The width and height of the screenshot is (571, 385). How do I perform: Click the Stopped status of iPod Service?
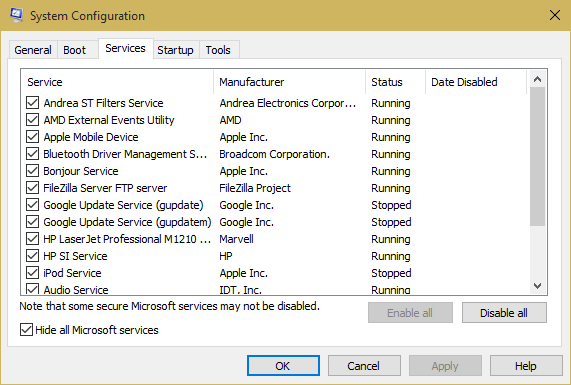point(391,273)
